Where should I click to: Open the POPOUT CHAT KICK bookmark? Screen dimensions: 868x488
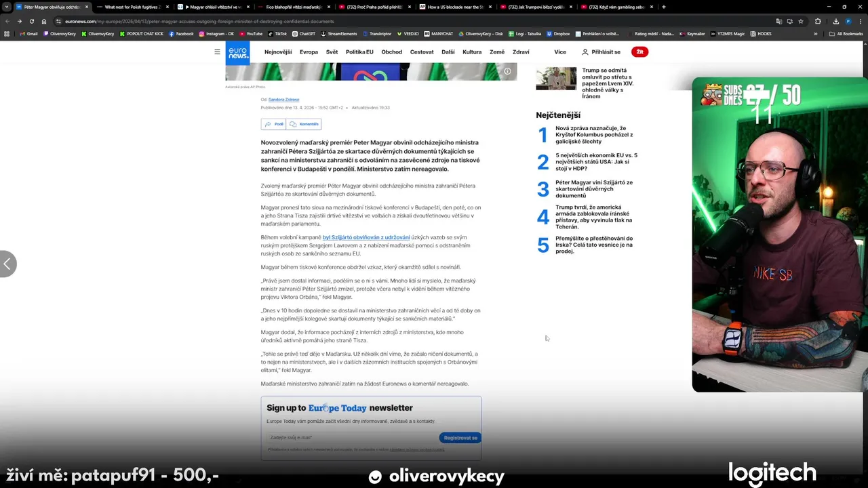click(x=141, y=33)
